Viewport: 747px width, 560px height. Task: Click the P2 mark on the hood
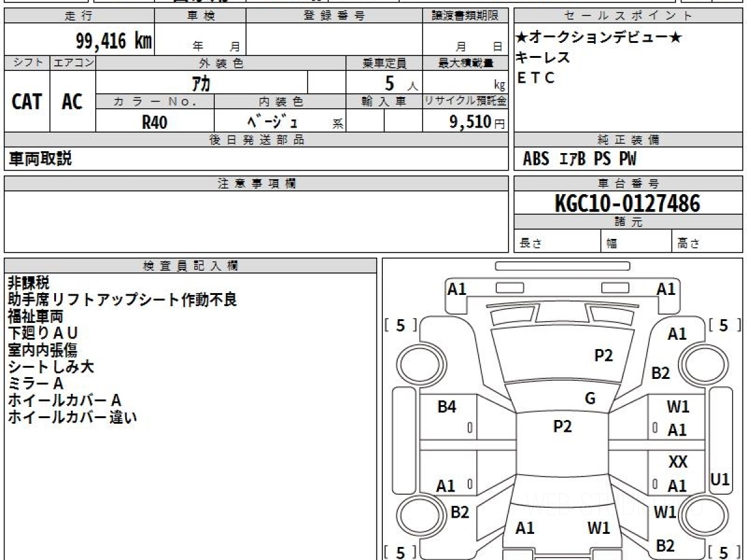point(604,355)
